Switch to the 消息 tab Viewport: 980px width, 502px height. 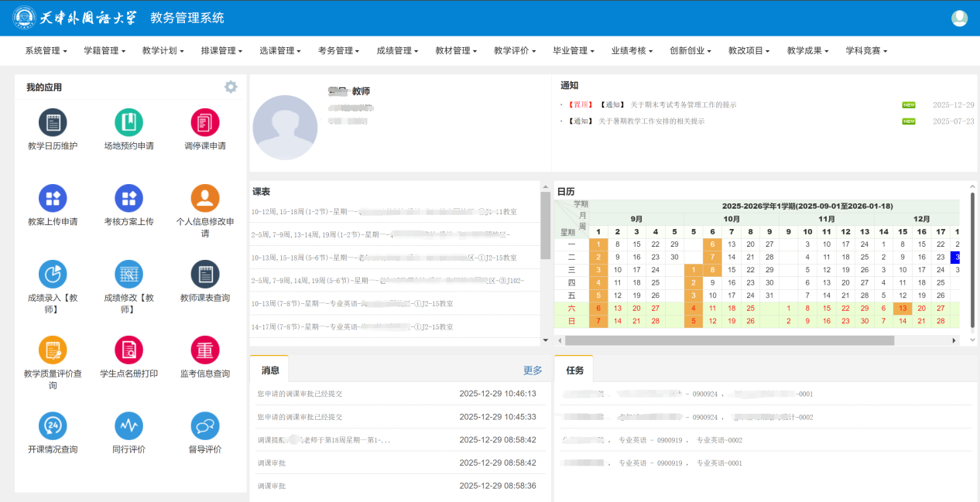[x=270, y=371]
